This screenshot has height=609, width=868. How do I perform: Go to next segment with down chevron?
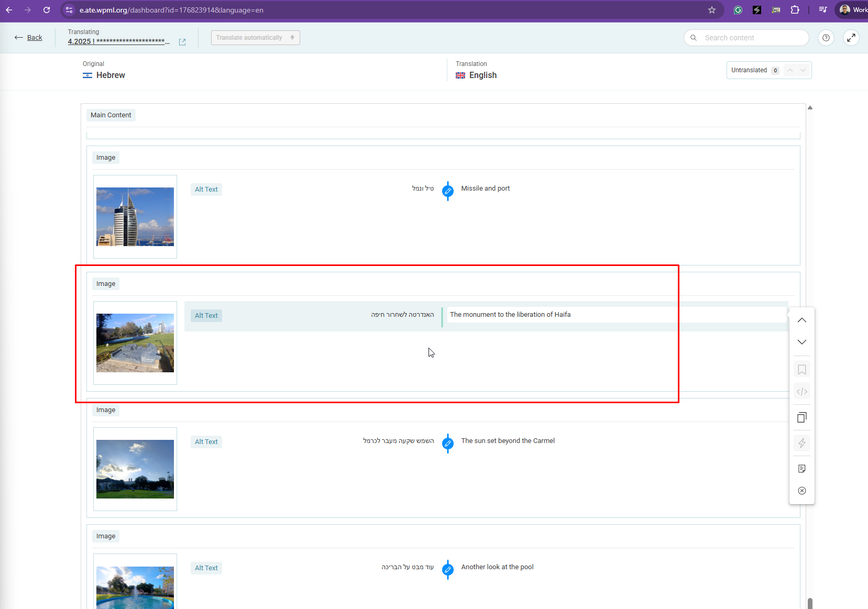coord(801,342)
